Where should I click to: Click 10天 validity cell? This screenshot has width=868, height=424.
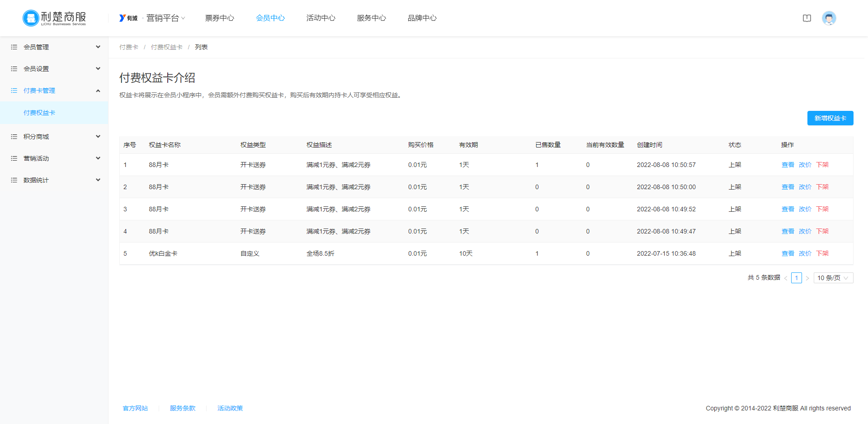point(466,253)
